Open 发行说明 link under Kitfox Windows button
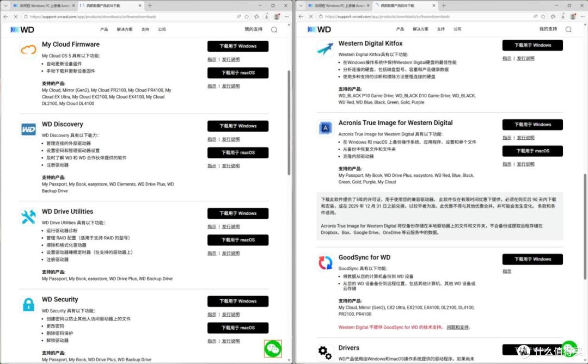This screenshot has width=588, height=364. click(526, 58)
